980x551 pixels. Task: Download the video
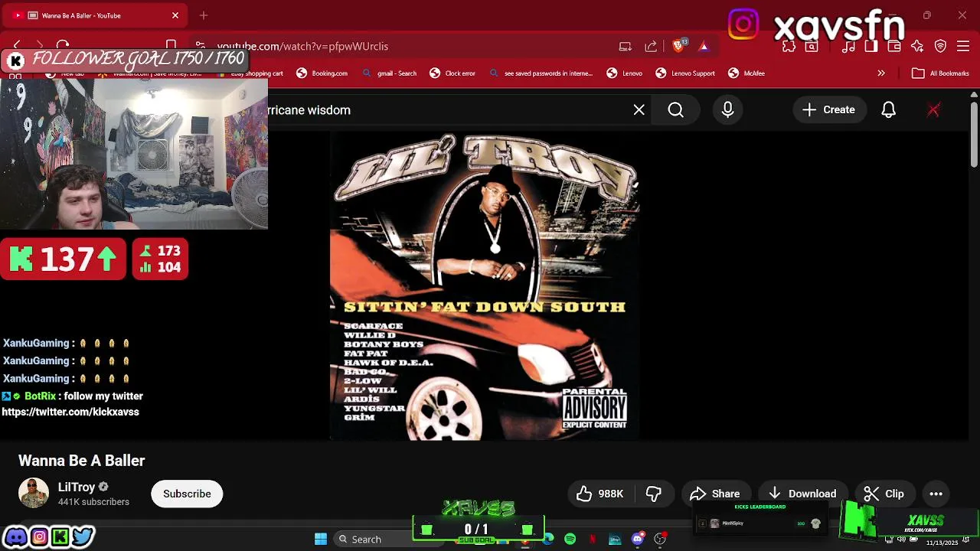[x=802, y=494]
